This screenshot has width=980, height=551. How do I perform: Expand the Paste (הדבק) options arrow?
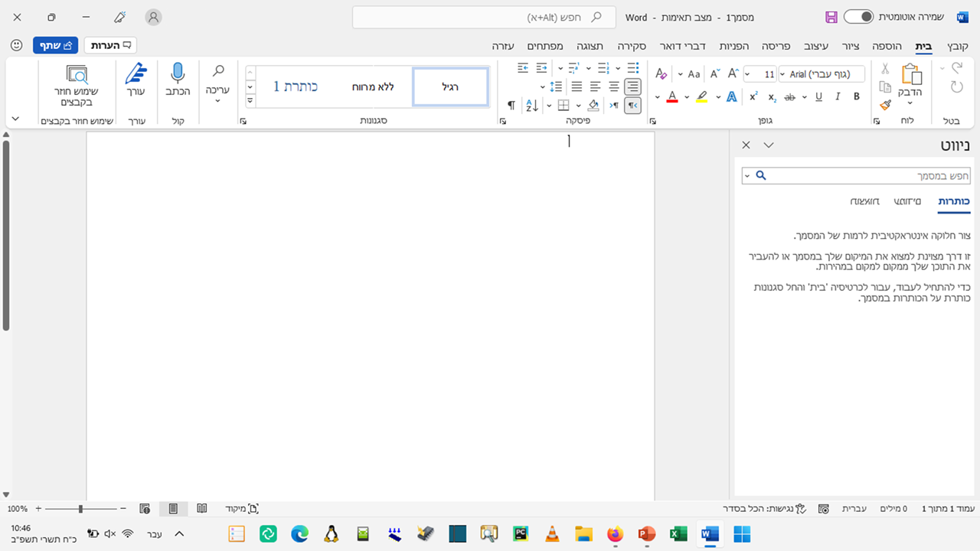[x=910, y=103]
